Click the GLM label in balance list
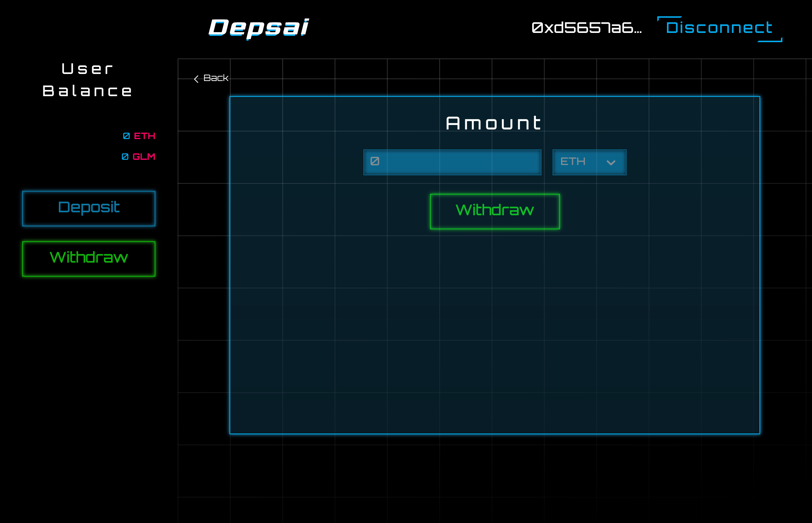Image resolution: width=812 pixels, height=523 pixels. tap(144, 156)
